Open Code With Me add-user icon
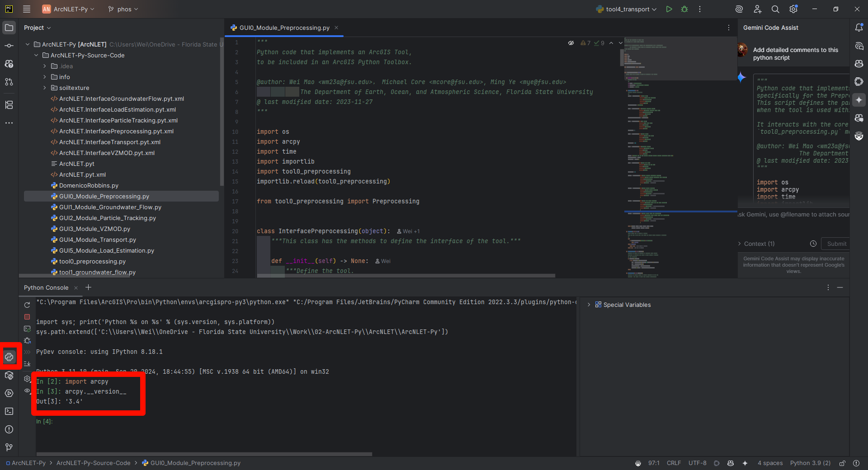Screen dimensions: 868x470 click(x=758, y=9)
